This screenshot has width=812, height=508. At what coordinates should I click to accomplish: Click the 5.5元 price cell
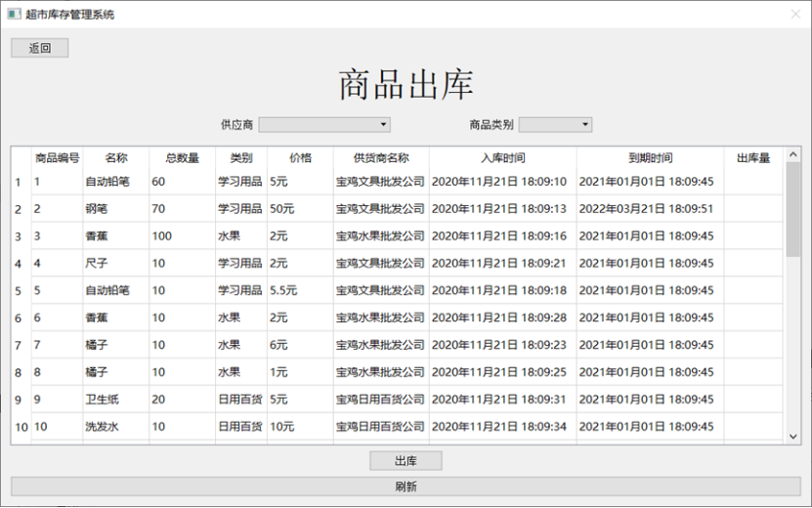[300, 290]
